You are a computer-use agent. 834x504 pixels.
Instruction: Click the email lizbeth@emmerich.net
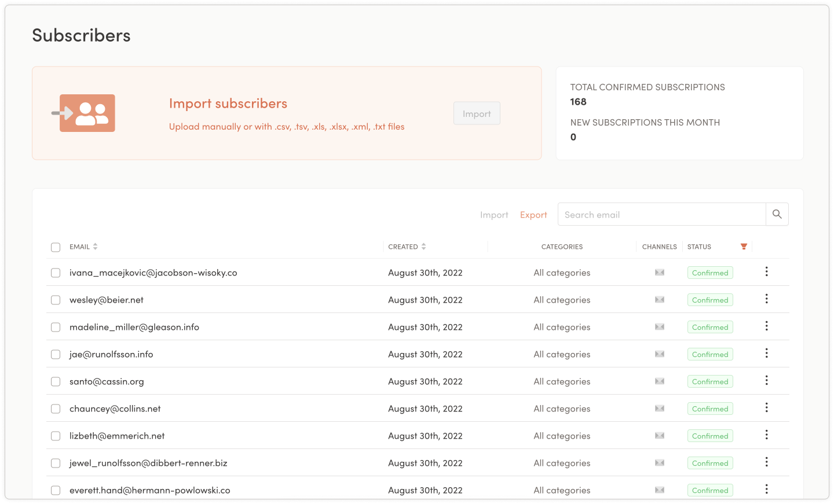tap(117, 436)
